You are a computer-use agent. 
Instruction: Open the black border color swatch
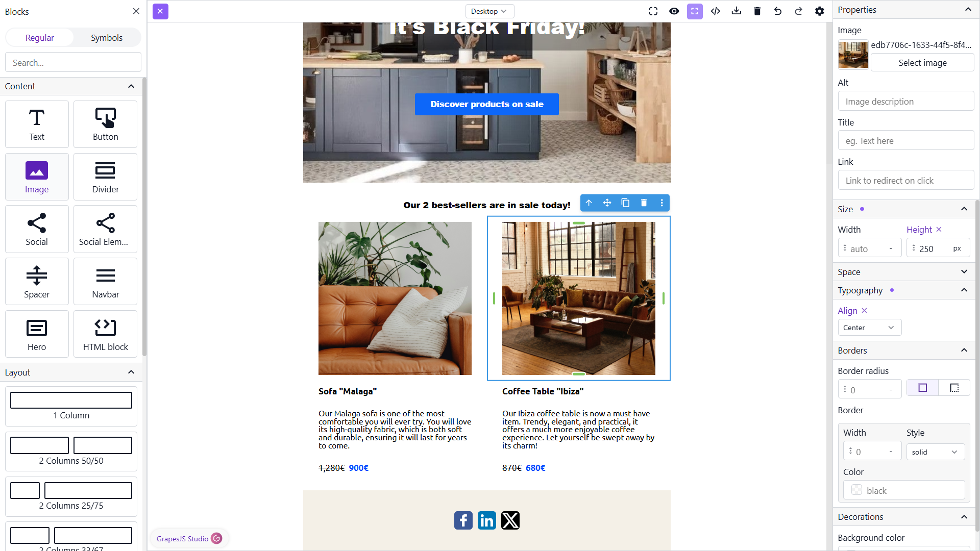coord(857,490)
